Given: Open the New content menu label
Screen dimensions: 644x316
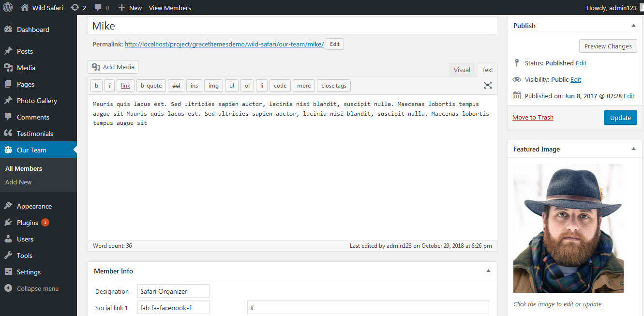Looking at the screenshot, I should click(x=135, y=8).
